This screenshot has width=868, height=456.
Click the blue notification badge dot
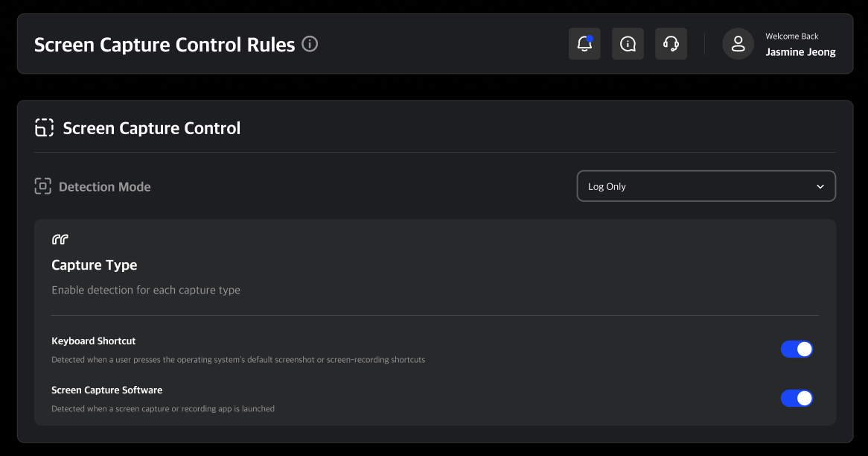590,37
